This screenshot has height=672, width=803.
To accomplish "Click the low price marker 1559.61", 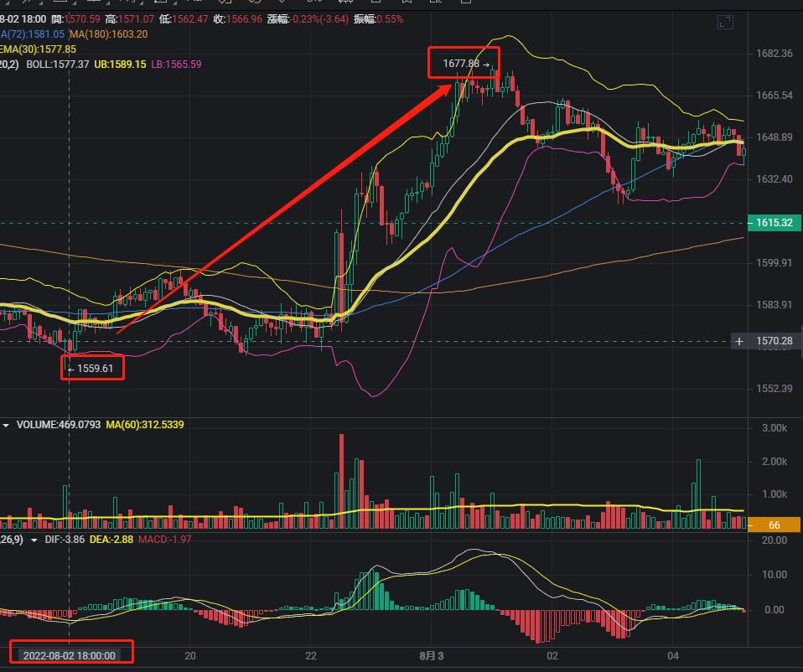I will [x=91, y=369].
